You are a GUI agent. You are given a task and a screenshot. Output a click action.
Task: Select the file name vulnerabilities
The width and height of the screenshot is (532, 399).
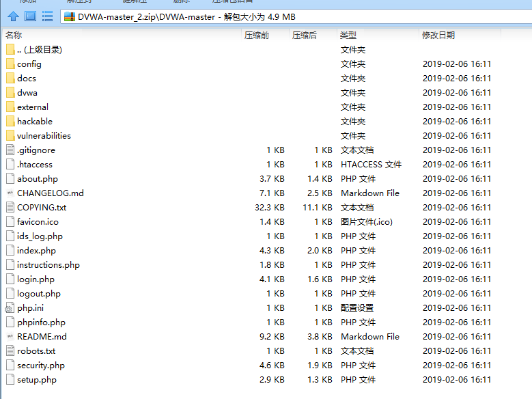click(x=44, y=135)
